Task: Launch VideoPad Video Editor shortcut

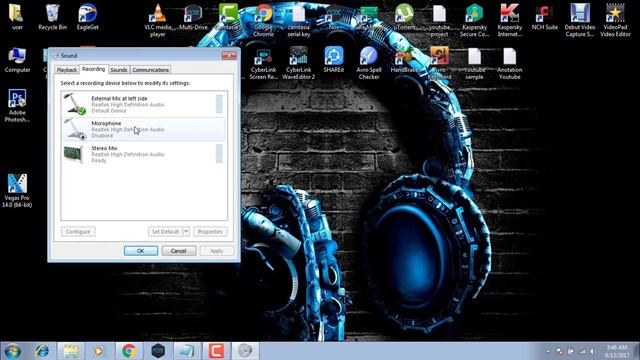Action: click(x=615, y=20)
